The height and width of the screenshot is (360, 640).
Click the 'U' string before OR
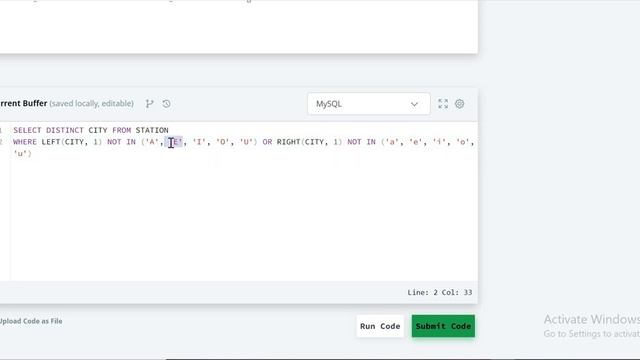tap(246, 142)
